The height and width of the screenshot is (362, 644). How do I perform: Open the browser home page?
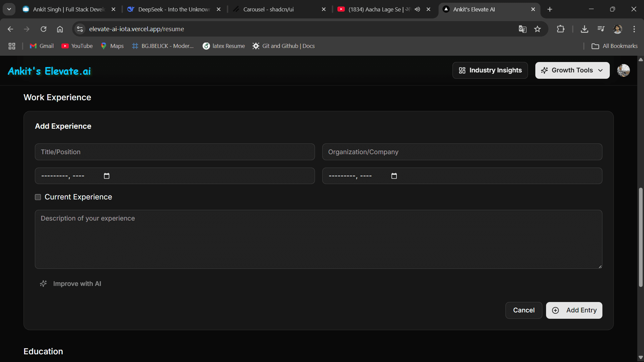[x=60, y=29]
